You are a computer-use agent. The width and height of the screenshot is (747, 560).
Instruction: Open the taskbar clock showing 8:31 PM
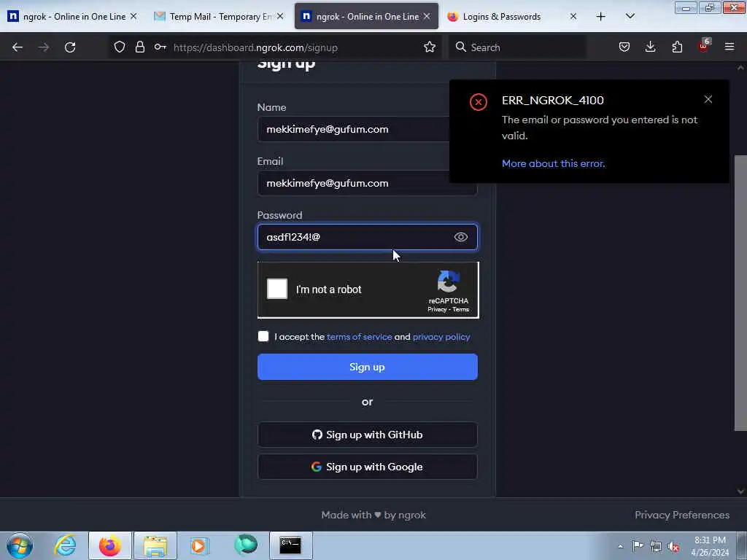[710, 546]
